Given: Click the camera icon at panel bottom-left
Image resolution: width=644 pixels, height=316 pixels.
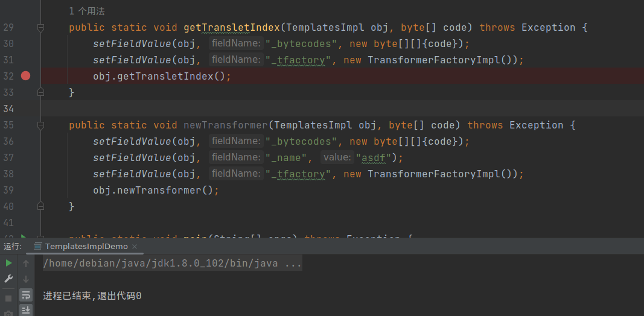Looking at the screenshot, I should point(8,314).
